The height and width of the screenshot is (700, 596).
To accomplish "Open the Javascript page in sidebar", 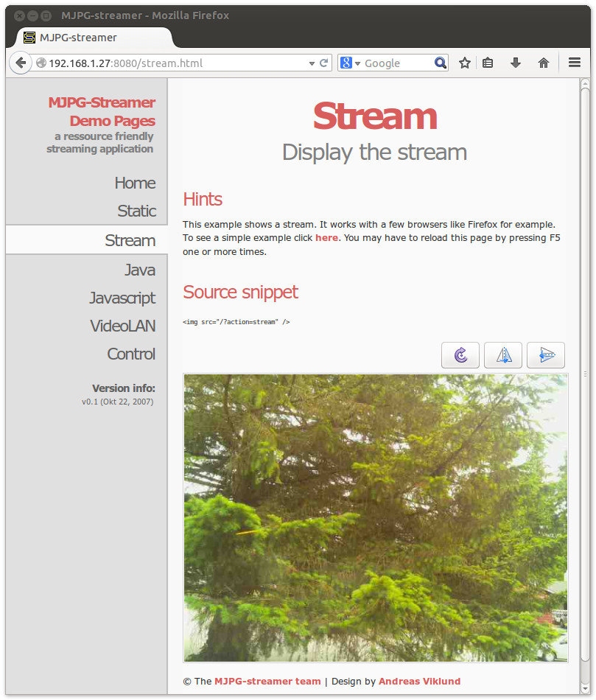I will click(122, 298).
